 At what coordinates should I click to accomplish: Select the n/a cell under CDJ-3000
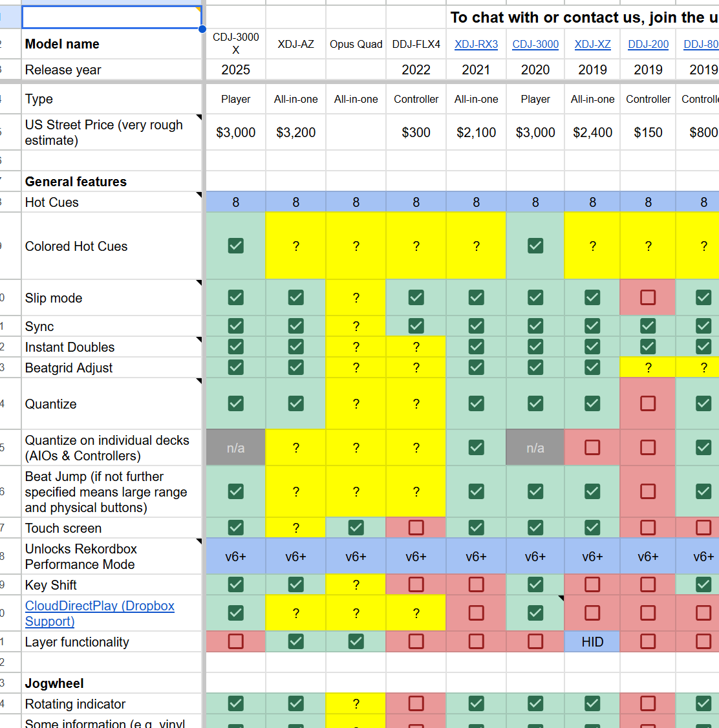pyautogui.click(x=535, y=447)
